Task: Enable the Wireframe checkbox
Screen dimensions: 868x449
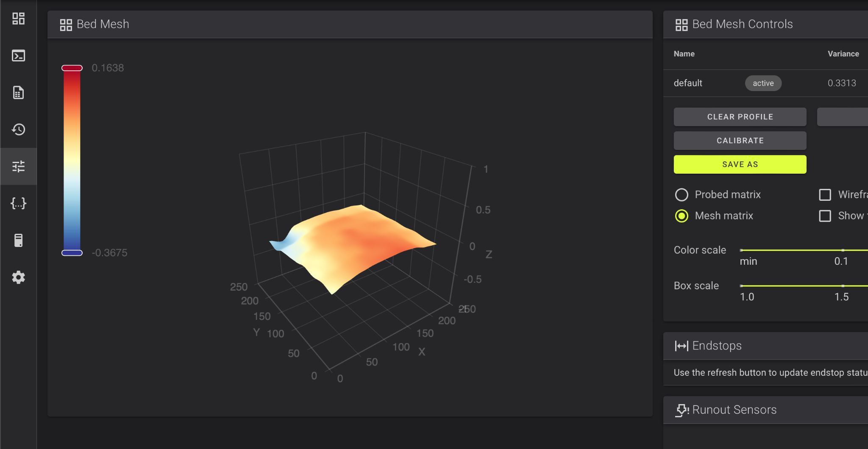Action: (x=825, y=195)
